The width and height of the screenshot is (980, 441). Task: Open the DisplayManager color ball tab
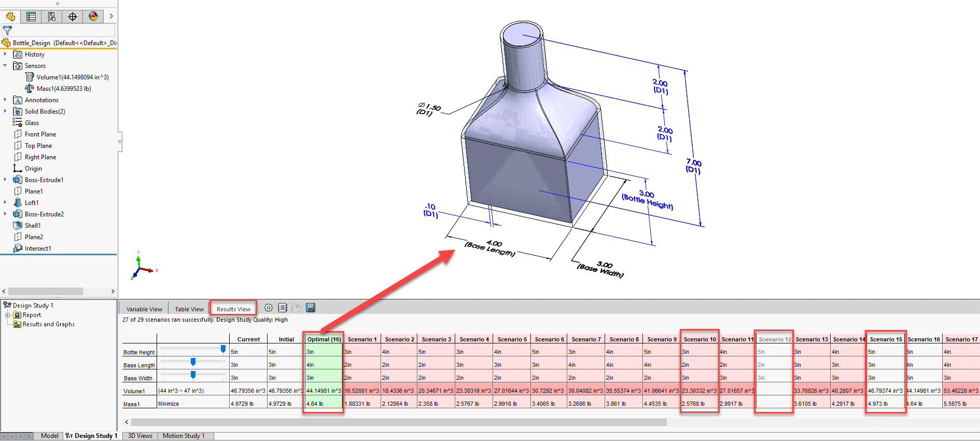[x=93, y=17]
